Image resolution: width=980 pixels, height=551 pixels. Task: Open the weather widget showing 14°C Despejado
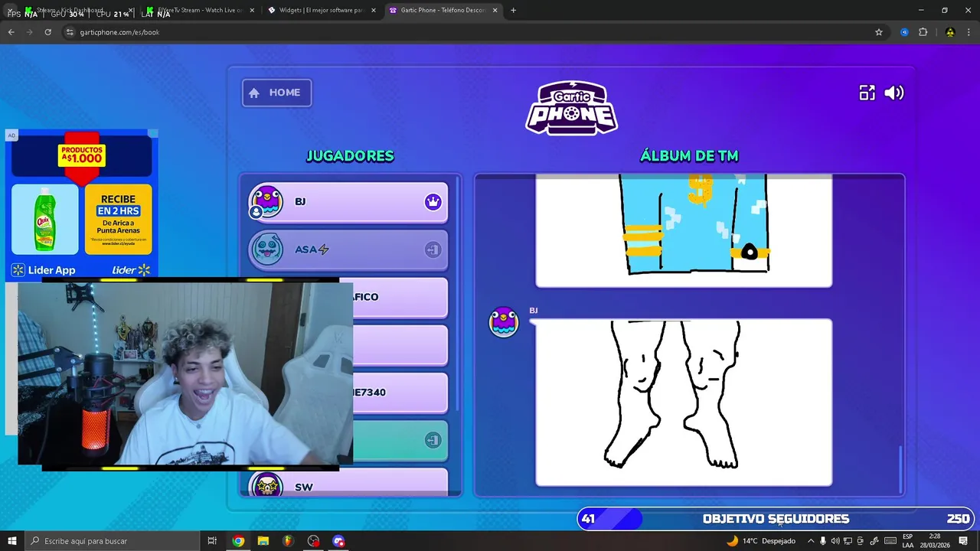point(760,541)
